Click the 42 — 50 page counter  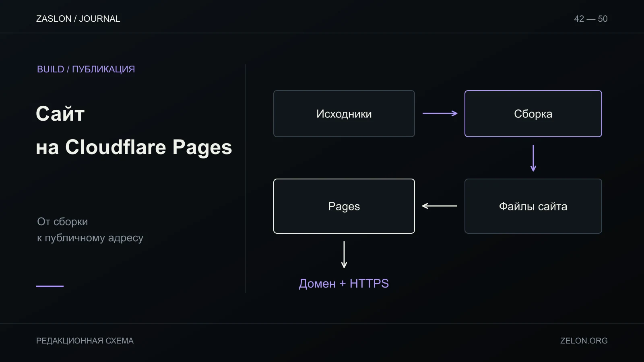point(591,19)
